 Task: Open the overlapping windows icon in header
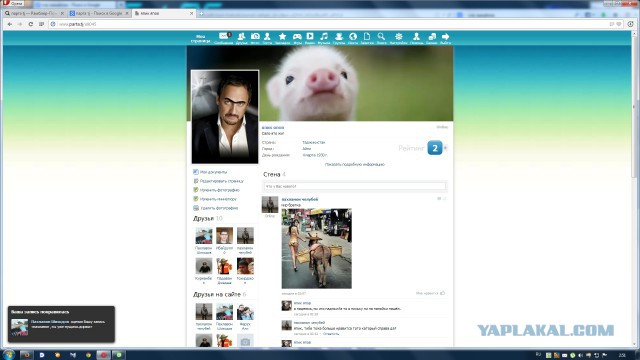(x=432, y=38)
